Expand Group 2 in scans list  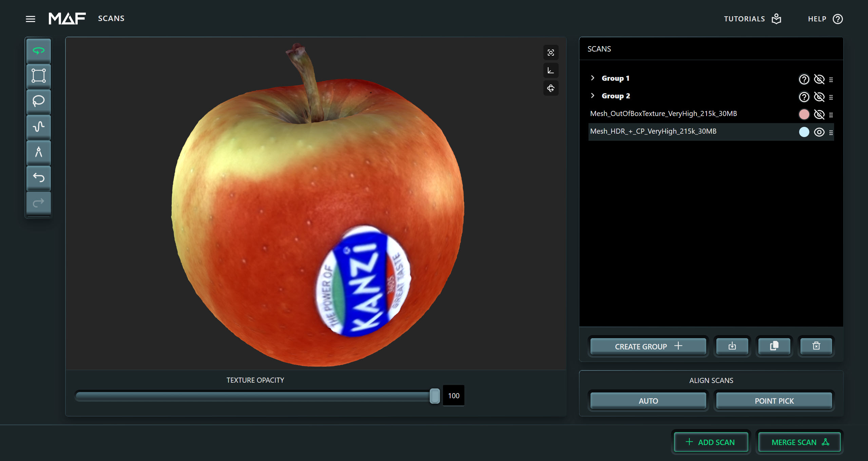pyautogui.click(x=592, y=96)
